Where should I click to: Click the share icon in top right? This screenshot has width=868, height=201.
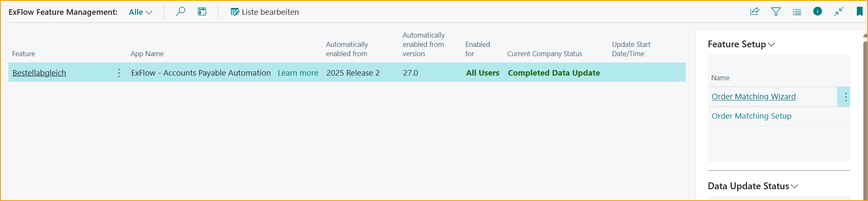[755, 11]
